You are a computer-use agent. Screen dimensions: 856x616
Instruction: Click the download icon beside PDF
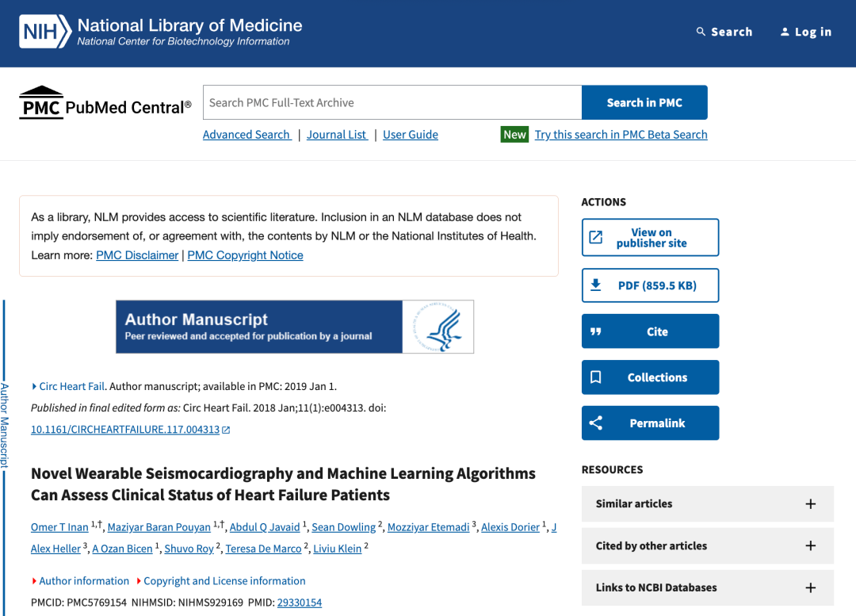click(595, 285)
